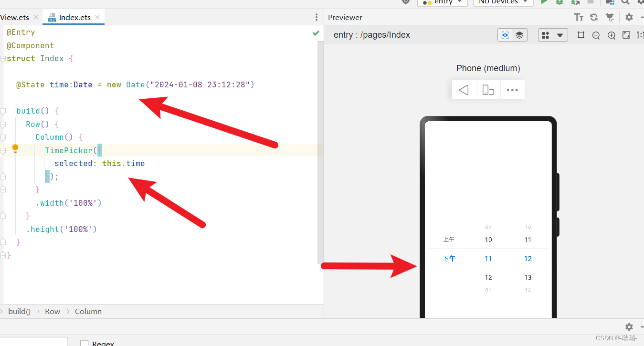
Task: Open the No Devices dropdown
Action: click(x=503, y=2)
